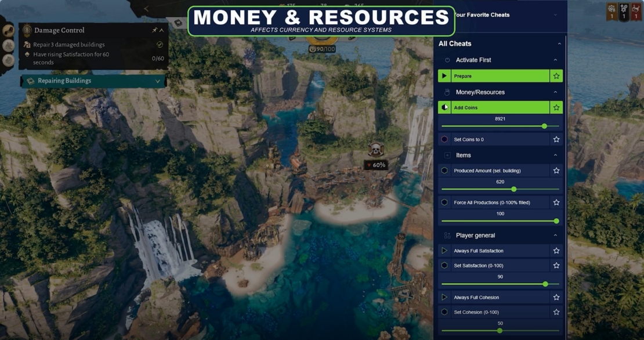Favorite the Force All Productions cheat

[x=556, y=202]
